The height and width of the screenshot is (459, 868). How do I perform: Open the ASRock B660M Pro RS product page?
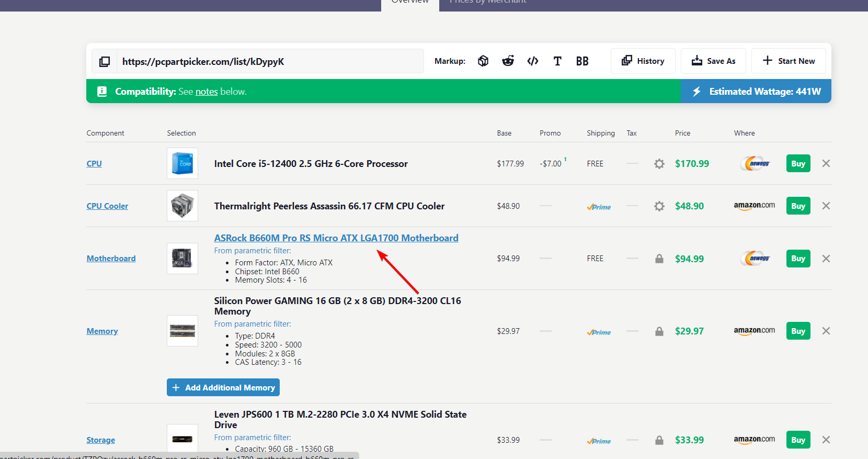click(336, 238)
